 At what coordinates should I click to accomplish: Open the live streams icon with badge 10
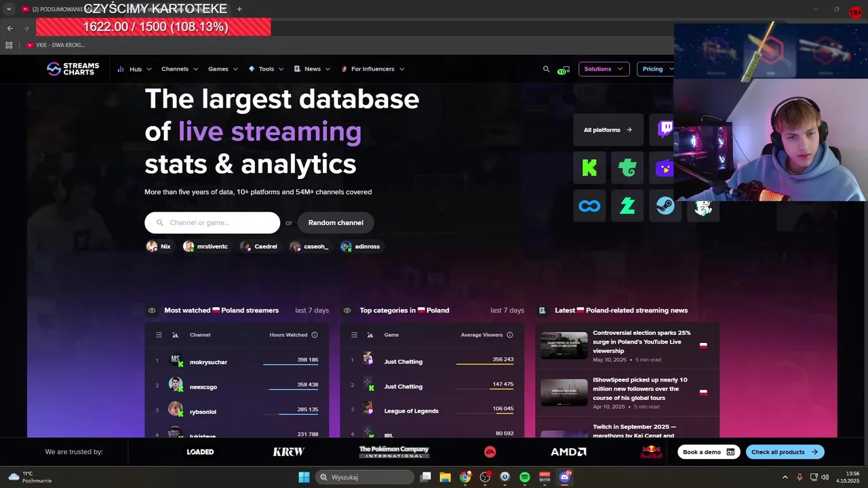(x=564, y=70)
